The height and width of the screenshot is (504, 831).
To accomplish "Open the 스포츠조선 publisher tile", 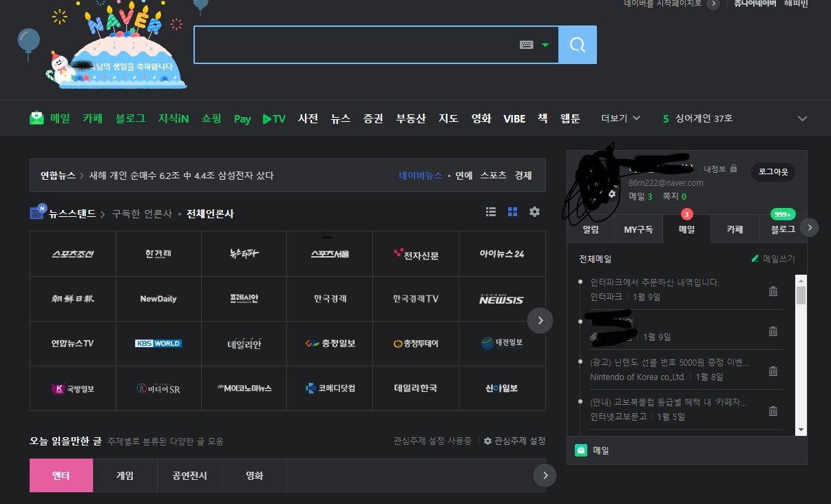I will pos(73,254).
